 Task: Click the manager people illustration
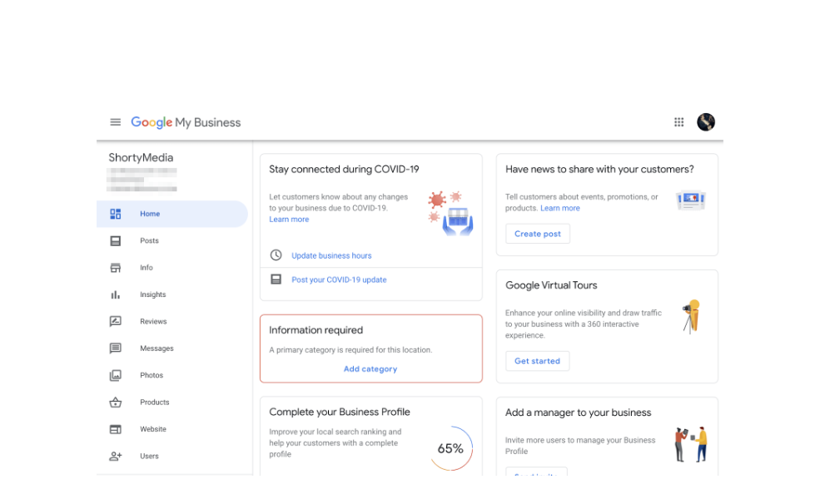[691, 444]
